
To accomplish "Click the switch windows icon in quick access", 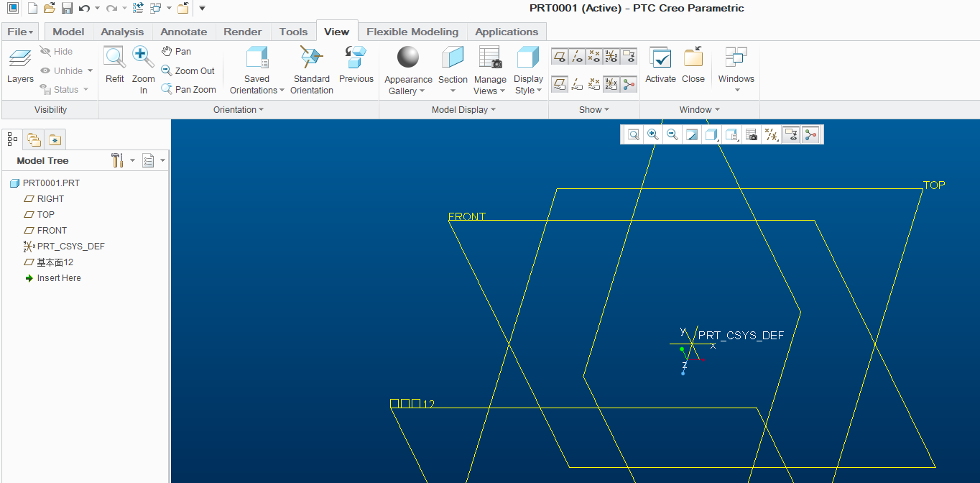I will (155, 8).
